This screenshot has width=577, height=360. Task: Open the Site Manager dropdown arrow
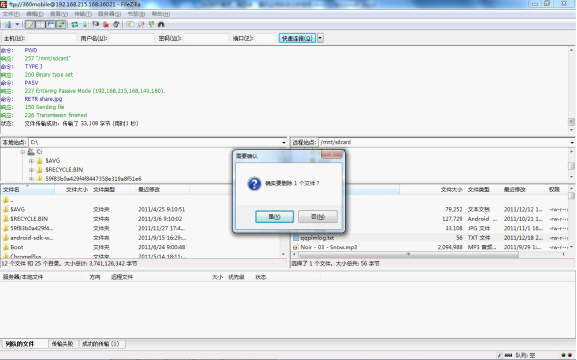17,25
